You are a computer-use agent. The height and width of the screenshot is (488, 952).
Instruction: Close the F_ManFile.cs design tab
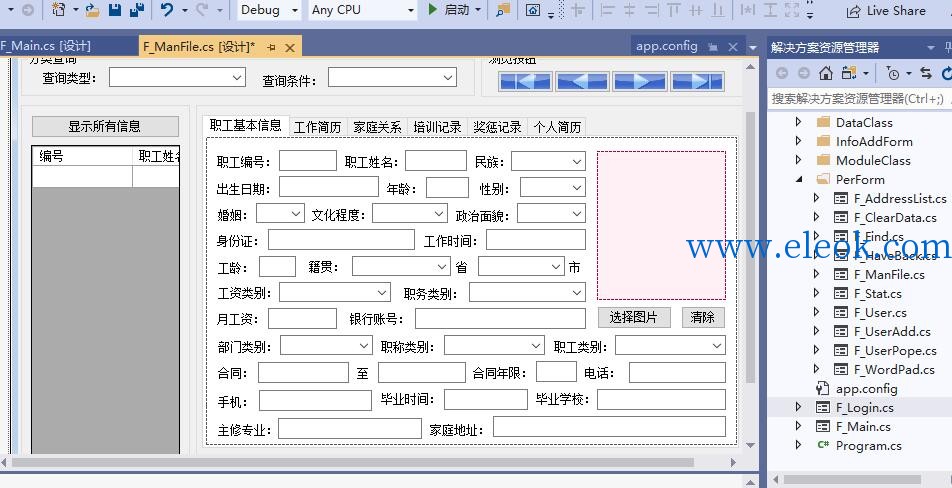(x=290, y=47)
